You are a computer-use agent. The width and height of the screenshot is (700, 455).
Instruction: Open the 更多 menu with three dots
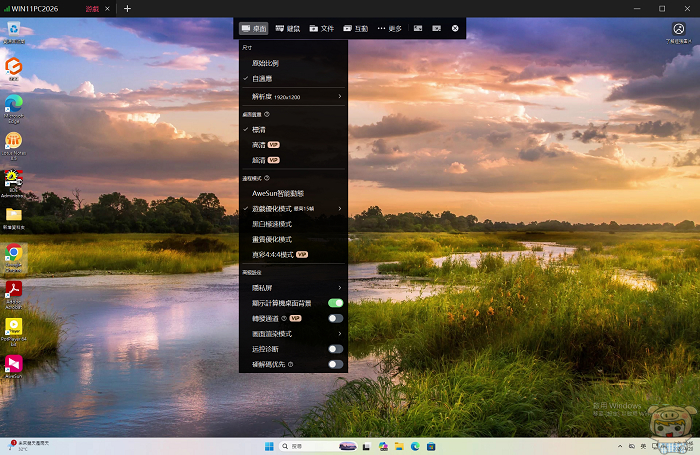(389, 28)
